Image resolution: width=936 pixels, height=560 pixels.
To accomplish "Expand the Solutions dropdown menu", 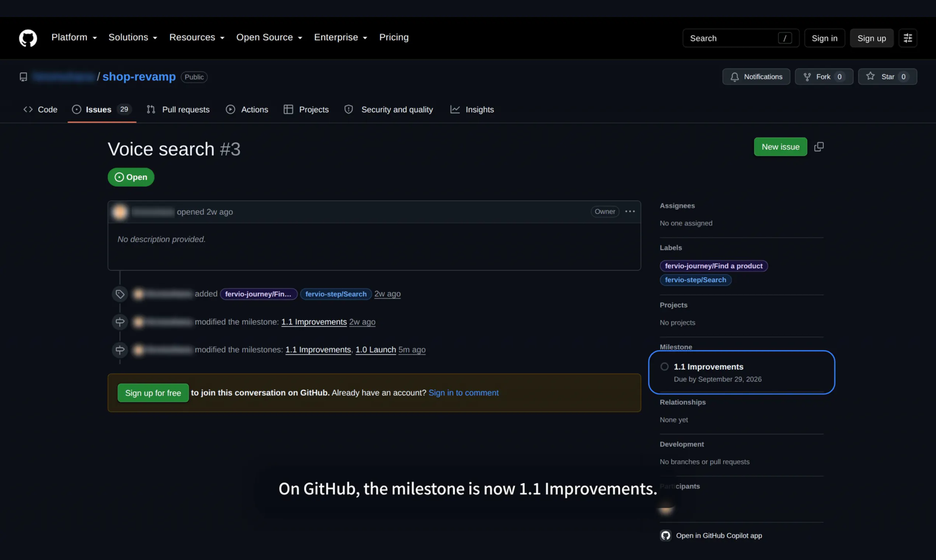I will pyautogui.click(x=133, y=37).
